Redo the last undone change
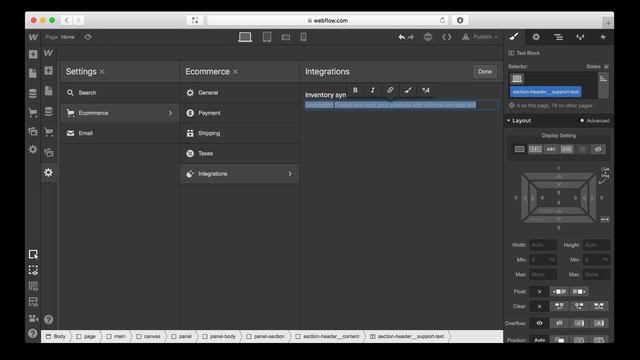Screen dimensions: 640x360 tap(411, 37)
